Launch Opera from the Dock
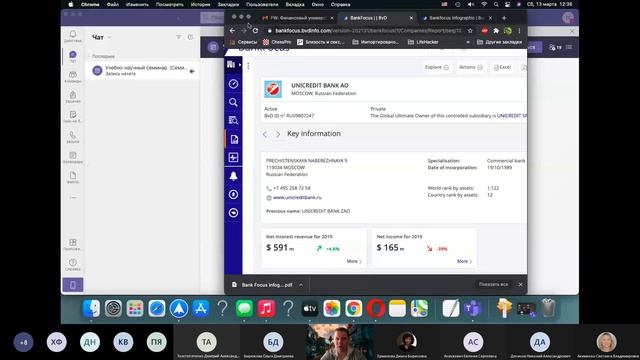 pyautogui.click(x=376, y=309)
